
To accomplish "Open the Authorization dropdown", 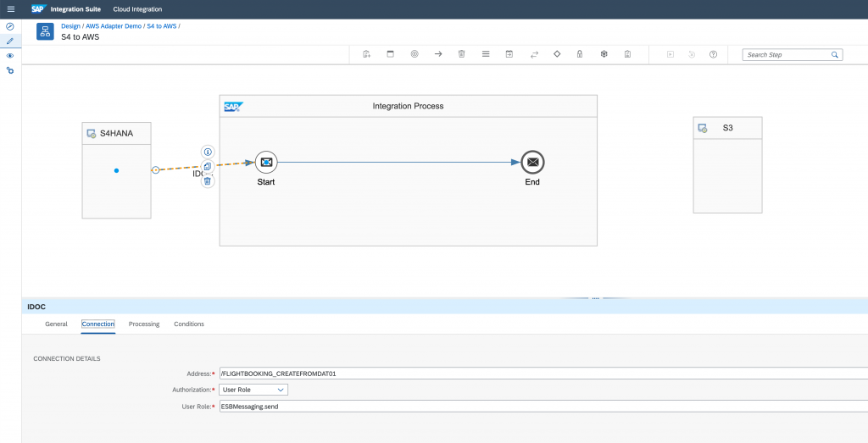I will (253, 390).
